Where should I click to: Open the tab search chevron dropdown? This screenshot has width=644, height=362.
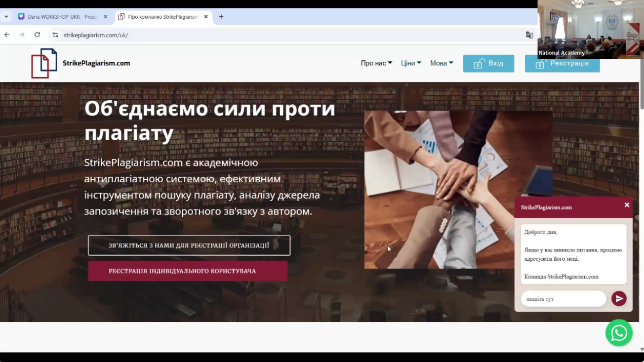(6, 17)
